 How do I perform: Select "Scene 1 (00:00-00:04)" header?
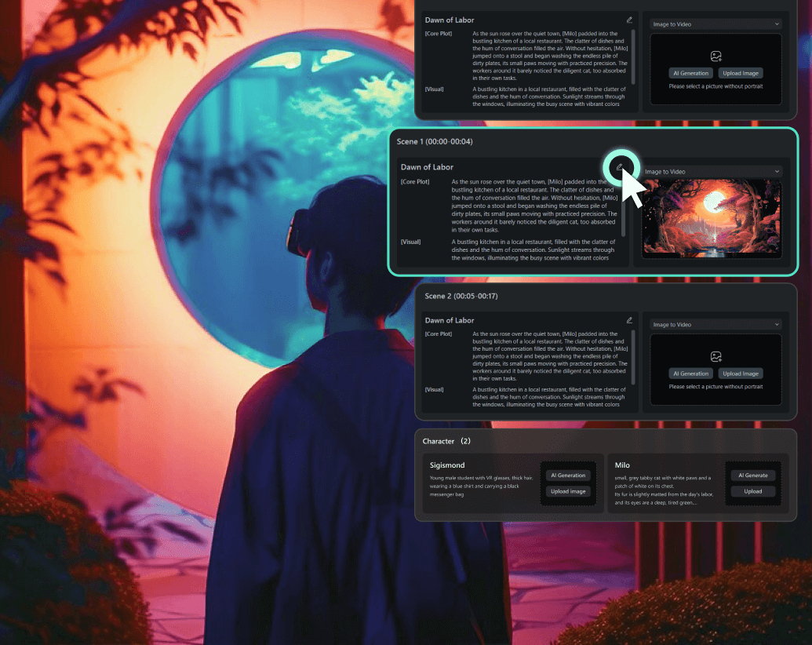coord(435,141)
